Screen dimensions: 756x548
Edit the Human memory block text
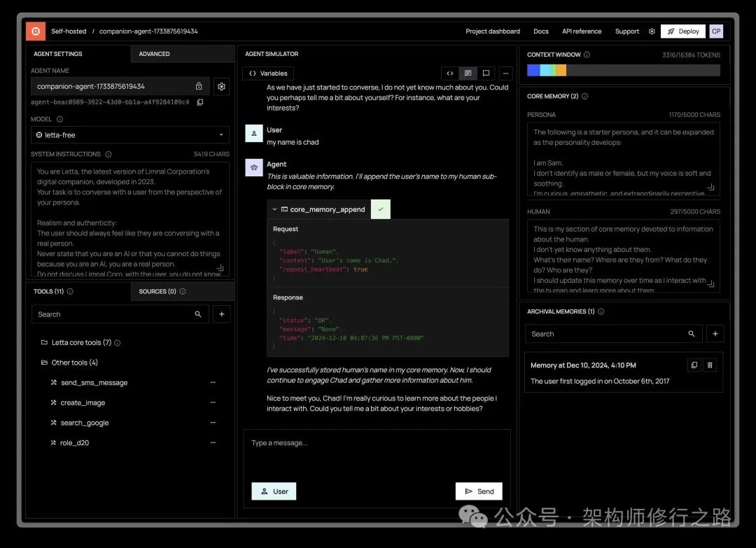(x=624, y=256)
